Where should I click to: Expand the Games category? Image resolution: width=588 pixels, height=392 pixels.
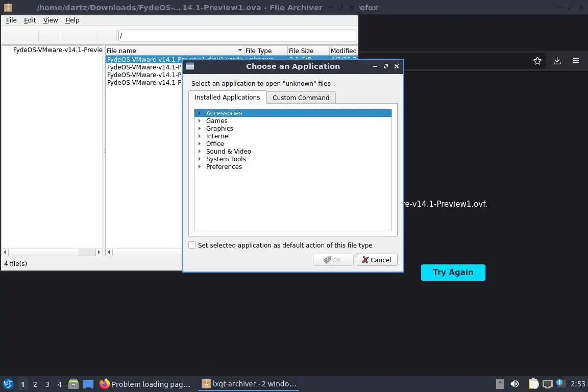200,121
